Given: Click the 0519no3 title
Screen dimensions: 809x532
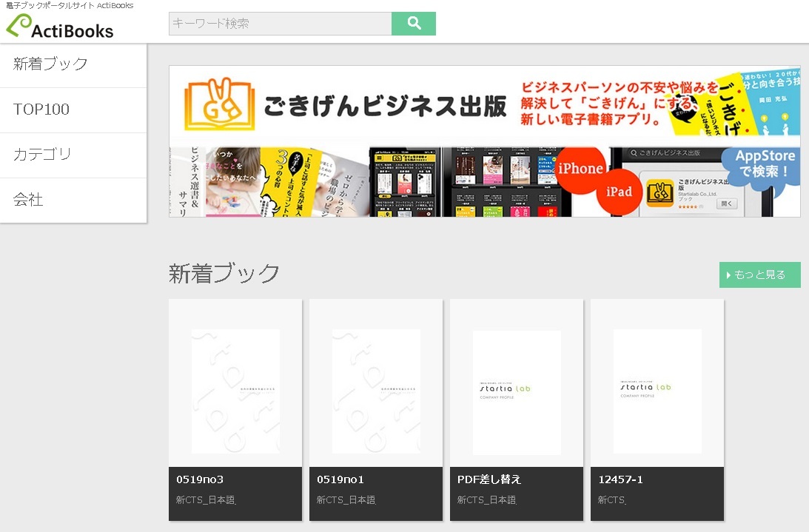Looking at the screenshot, I should coord(200,479).
